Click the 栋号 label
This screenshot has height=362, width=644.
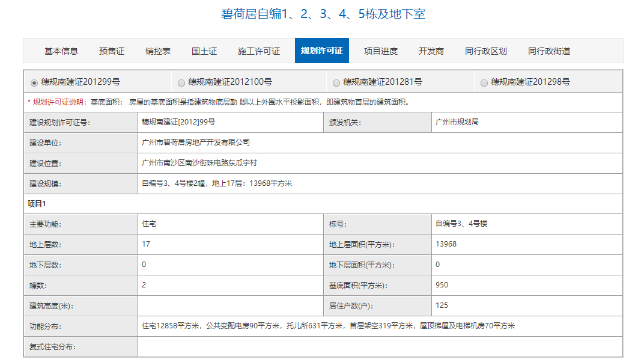point(338,224)
